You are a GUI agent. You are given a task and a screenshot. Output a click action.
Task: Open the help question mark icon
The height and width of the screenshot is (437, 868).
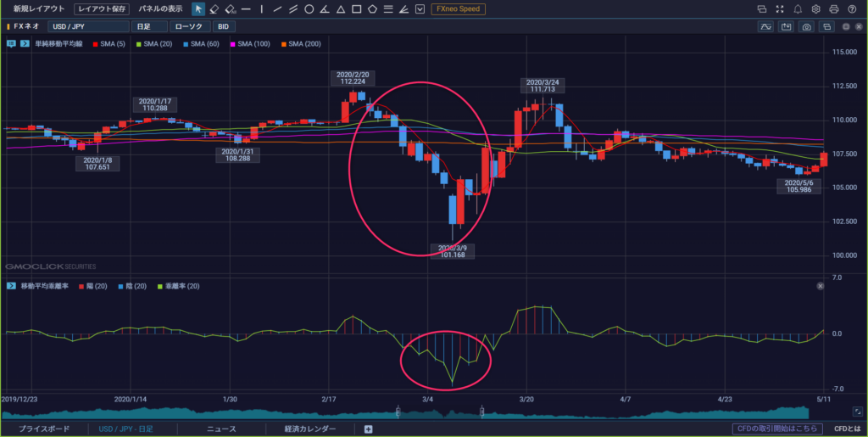point(851,8)
